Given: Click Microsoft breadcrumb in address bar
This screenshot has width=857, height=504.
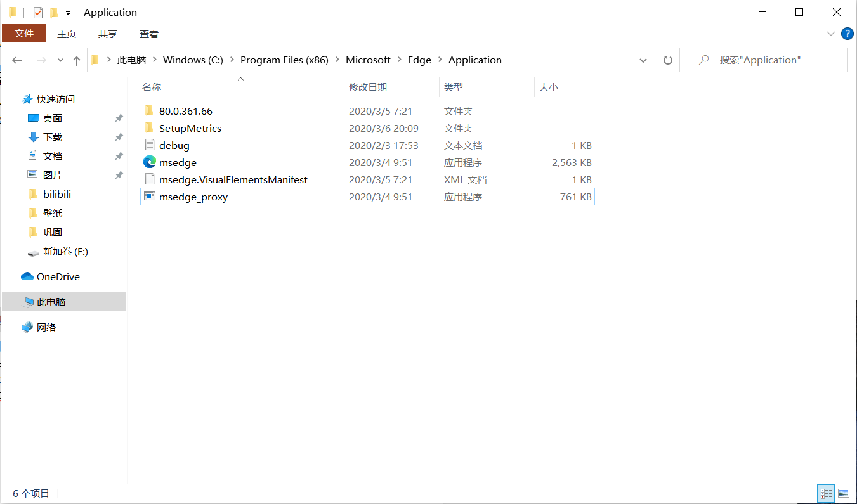Looking at the screenshot, I should click(x=368, y=60).
